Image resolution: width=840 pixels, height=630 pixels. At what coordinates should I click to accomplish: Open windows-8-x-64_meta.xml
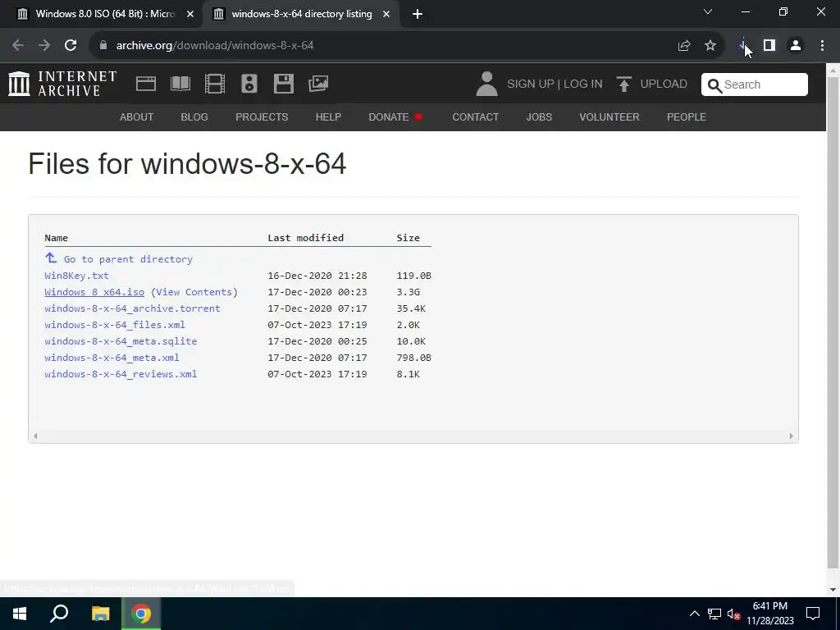tap(112, 358)
